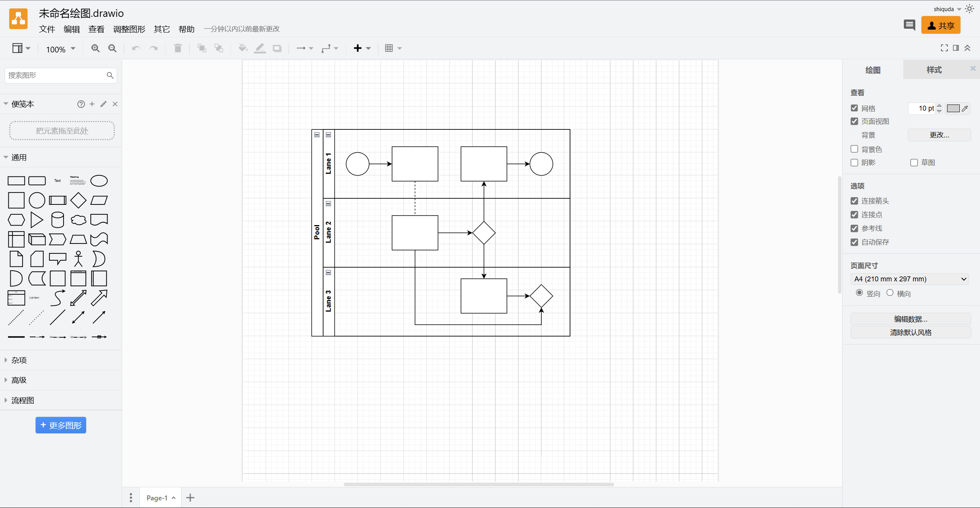The height and width of the screenshot is (508, 980).
Task: Click the table insert grid icon
Action: click(389, 48)
